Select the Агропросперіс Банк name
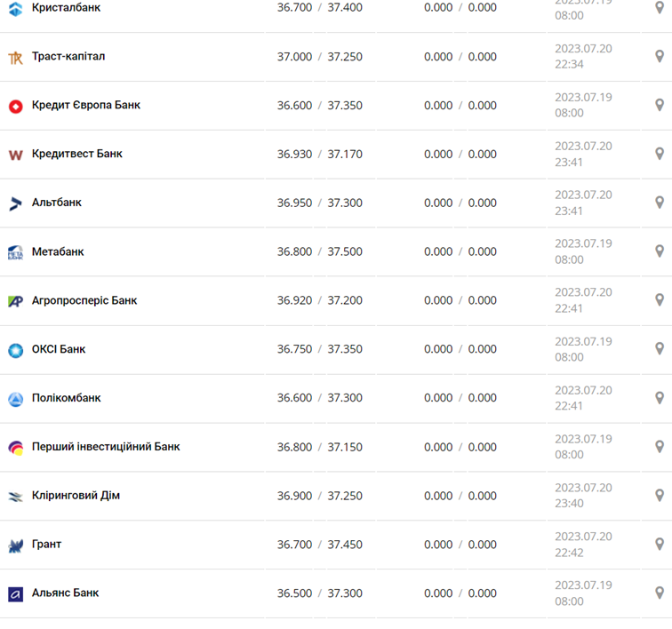 pos(84,300)
